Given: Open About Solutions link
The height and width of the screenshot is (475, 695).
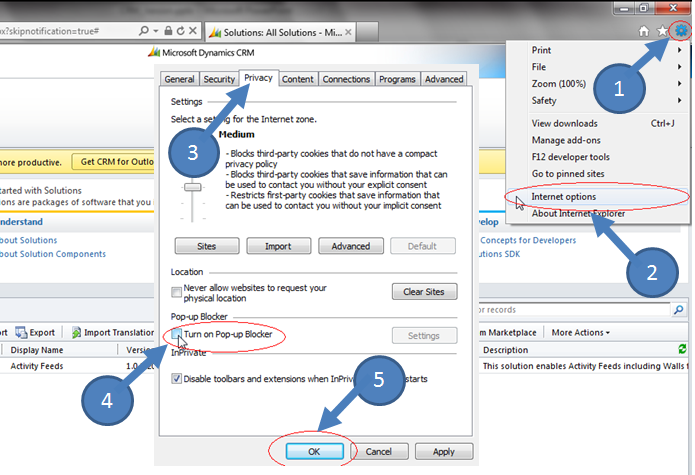Looking at the screenshot, I should (29, 240).
